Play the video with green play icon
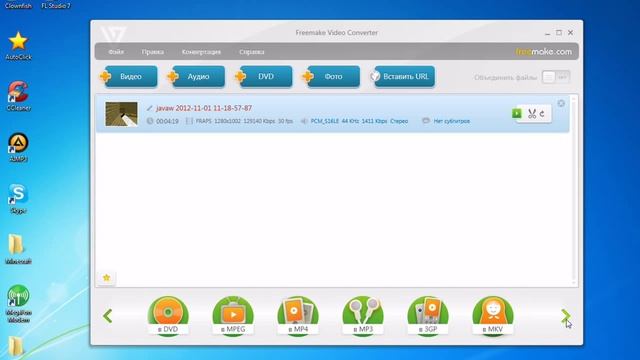 (x=517, y=113)
